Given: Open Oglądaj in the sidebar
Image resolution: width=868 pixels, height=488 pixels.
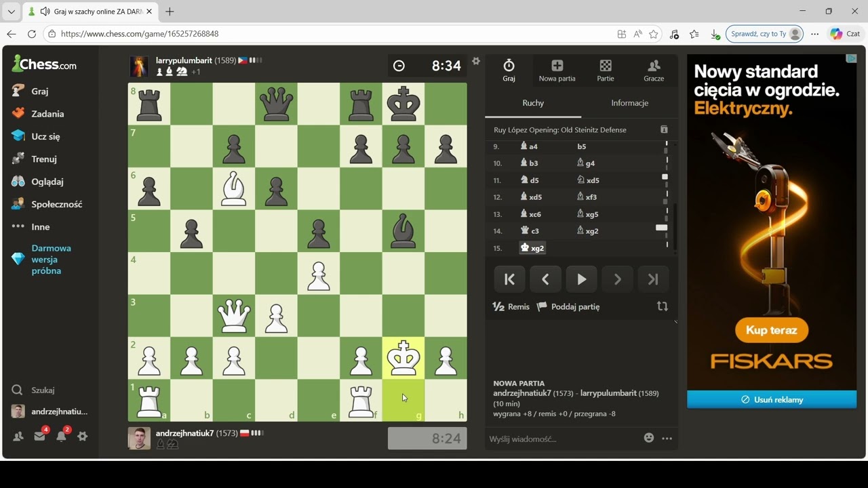Looking at the screenshot, I should pos(38,182).
